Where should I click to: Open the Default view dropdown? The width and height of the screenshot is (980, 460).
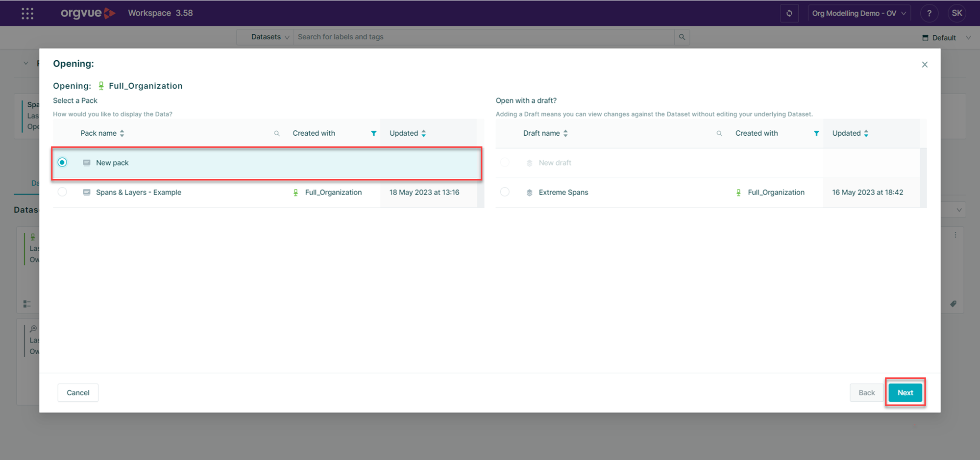(946, 38)
